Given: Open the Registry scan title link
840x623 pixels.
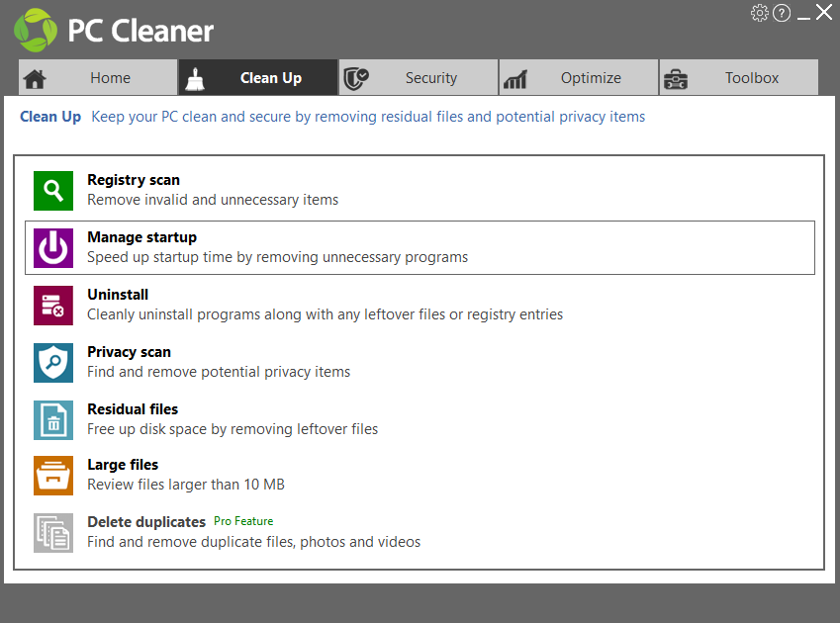Looking at the screenshot, I should [134, 180].
